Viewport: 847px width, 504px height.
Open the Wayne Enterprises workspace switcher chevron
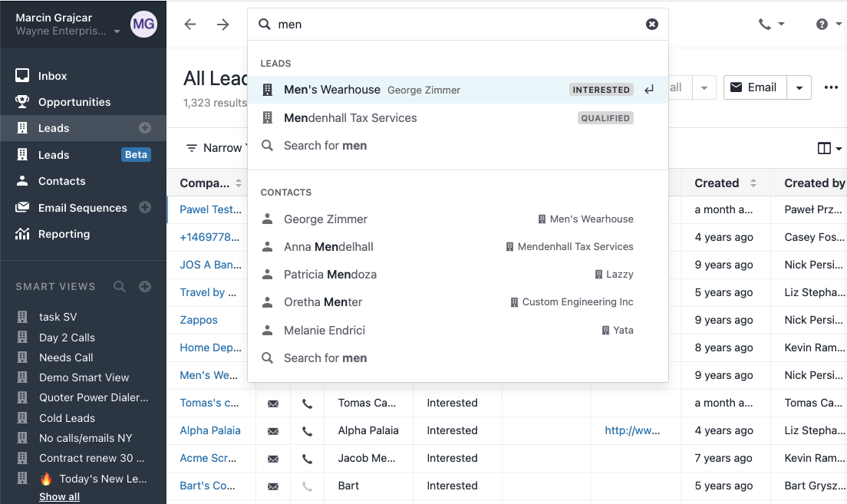point(117,33)
